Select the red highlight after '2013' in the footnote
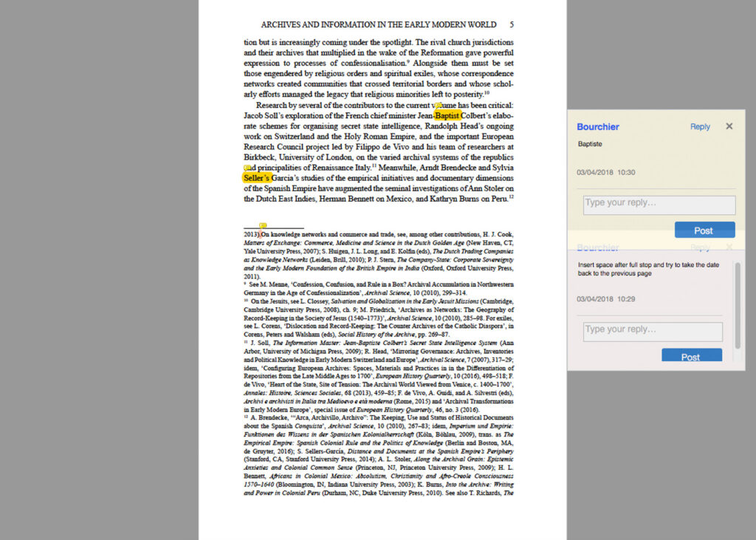 [x=259, y=234]
